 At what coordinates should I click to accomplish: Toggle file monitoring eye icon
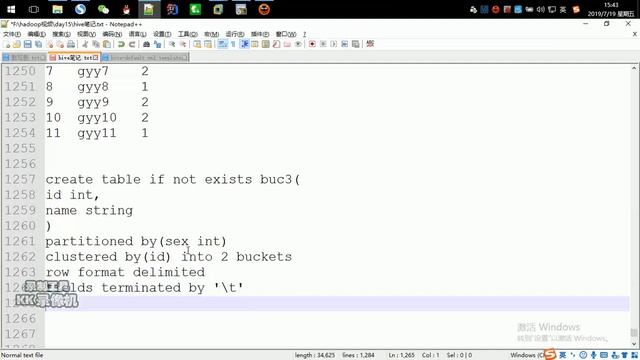coord(298,44)
